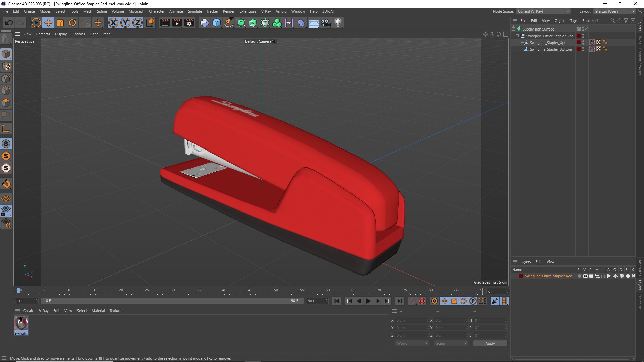
Task: Collapse the Subdivision Surface tree node
Action: [x=513, y=29]
